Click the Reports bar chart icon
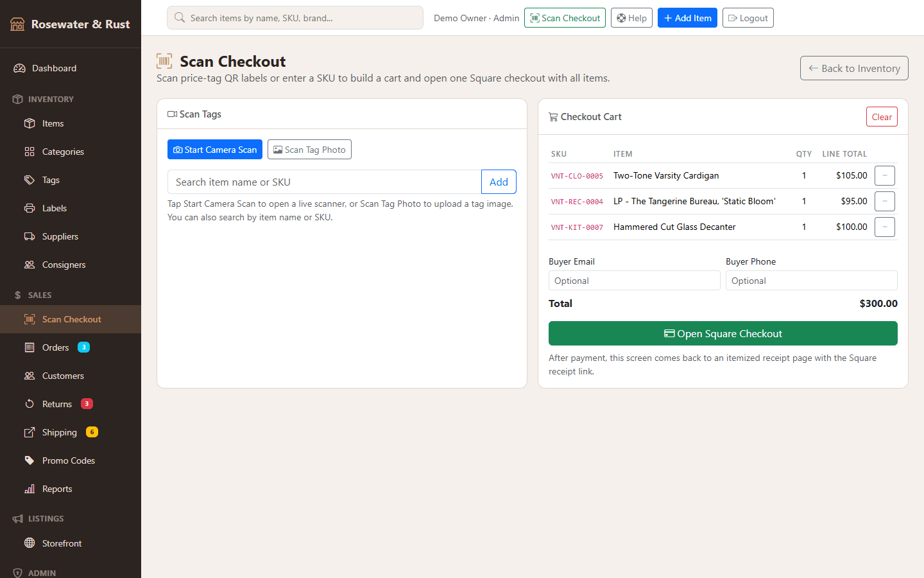Screen dimensions: 924x578 pyautogui.click(x=30, y=489)
